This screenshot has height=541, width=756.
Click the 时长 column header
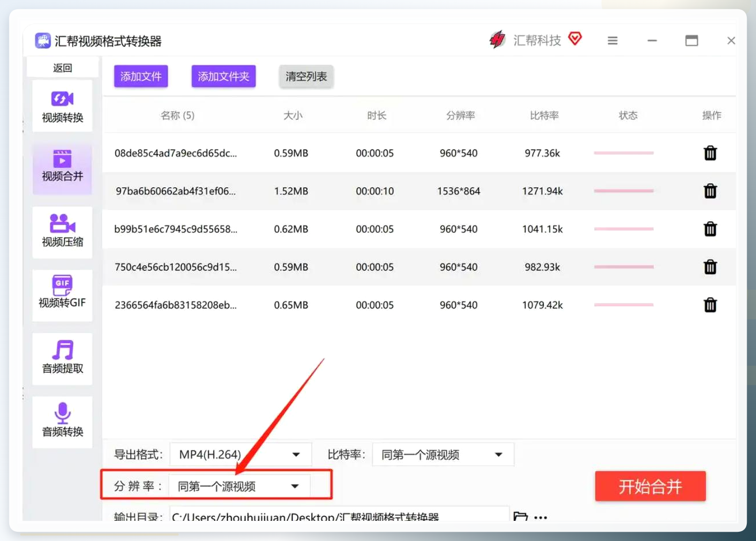(x=376, y=115)
